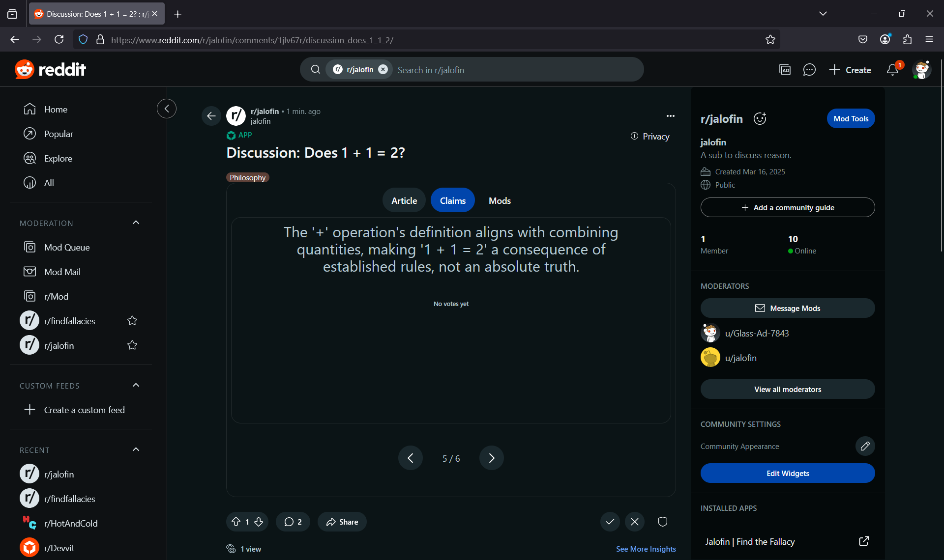Viewport: 944px width, 560px height.
Task: Open the chat bubble icon in header
Action: 809,70
